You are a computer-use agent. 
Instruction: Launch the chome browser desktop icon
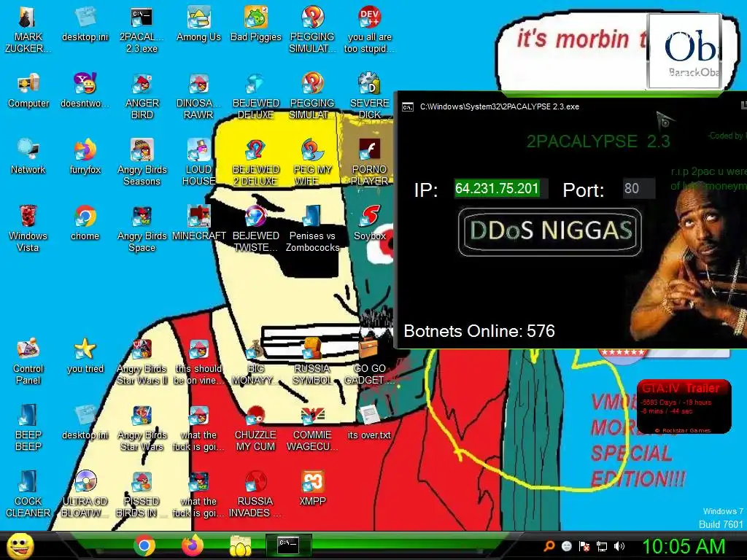[x=85, y=223]
